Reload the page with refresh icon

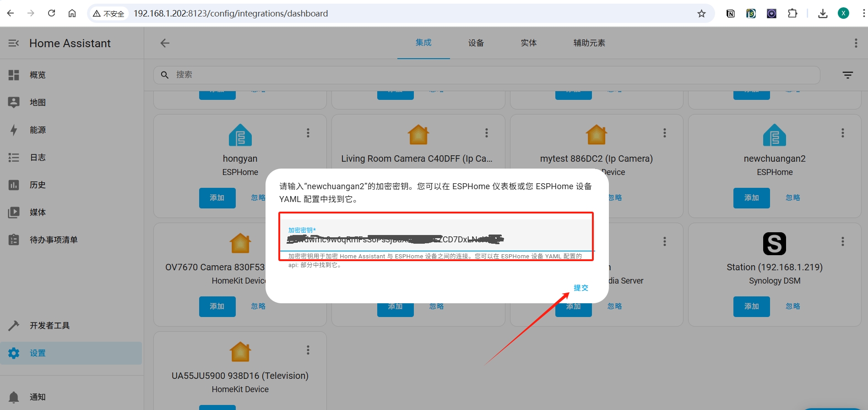pos(51,13)
